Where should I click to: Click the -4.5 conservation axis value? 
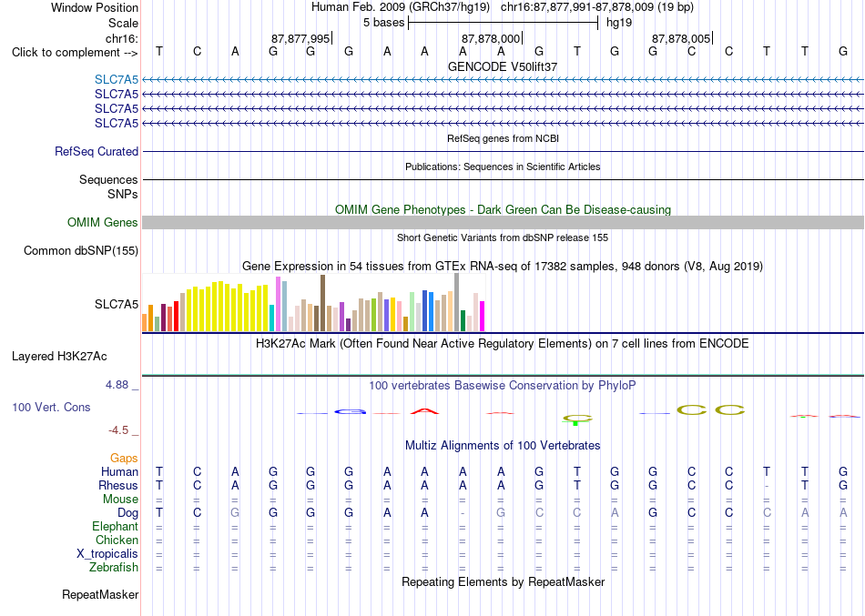118,430
